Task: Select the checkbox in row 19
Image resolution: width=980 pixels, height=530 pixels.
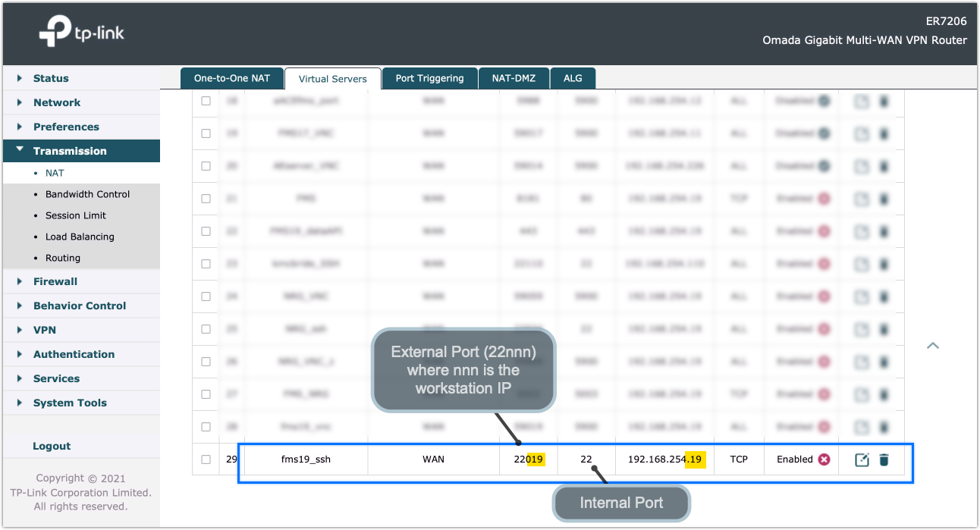Action: [x=206, y=133]
